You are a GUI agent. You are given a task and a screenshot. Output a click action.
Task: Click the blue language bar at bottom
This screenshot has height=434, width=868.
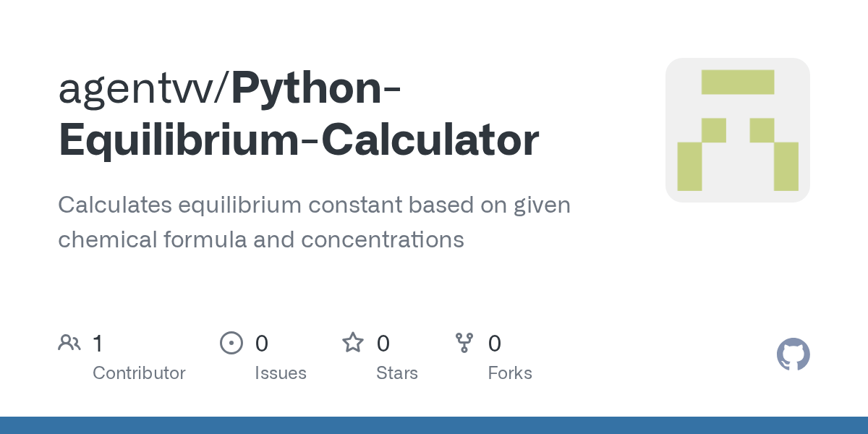pyautogui.click(x=434, y=425)
